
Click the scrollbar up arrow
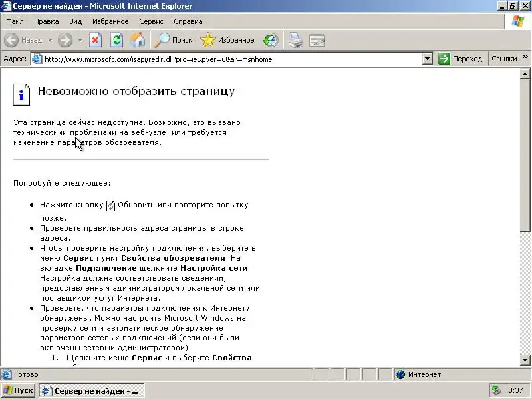[x=525, y=74]
